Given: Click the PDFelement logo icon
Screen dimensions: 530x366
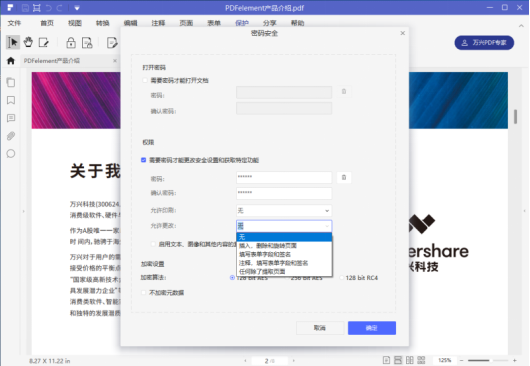Looking at the screenshot, I should [x=10, y=7].
